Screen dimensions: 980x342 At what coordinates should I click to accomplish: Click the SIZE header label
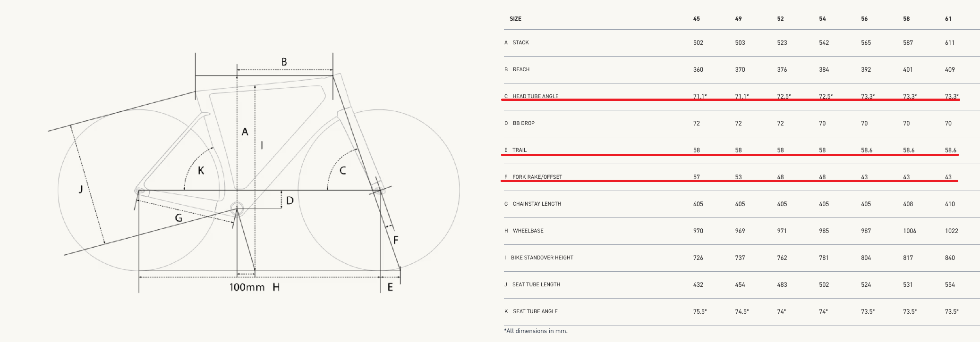[515, 19]
